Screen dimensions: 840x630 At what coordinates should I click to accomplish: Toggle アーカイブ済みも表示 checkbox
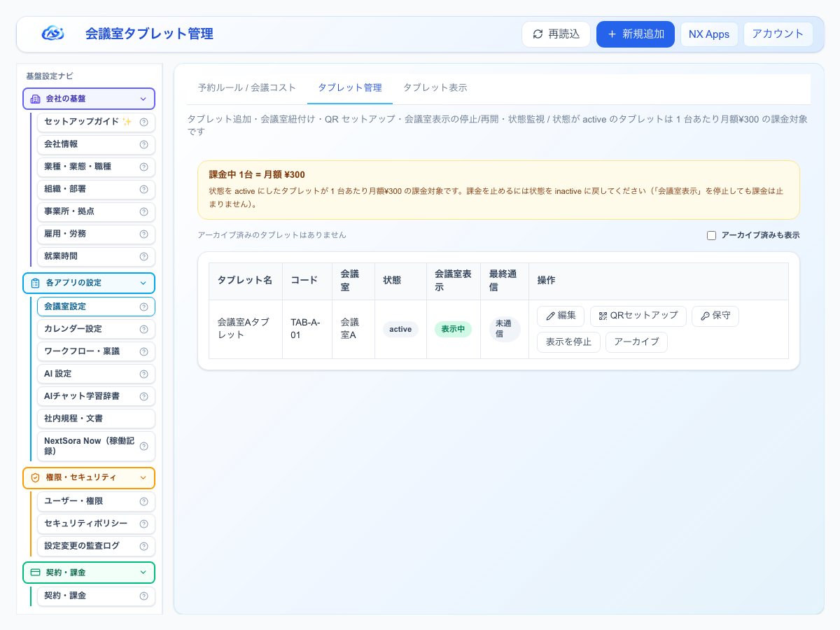click(x=711, y=236)
